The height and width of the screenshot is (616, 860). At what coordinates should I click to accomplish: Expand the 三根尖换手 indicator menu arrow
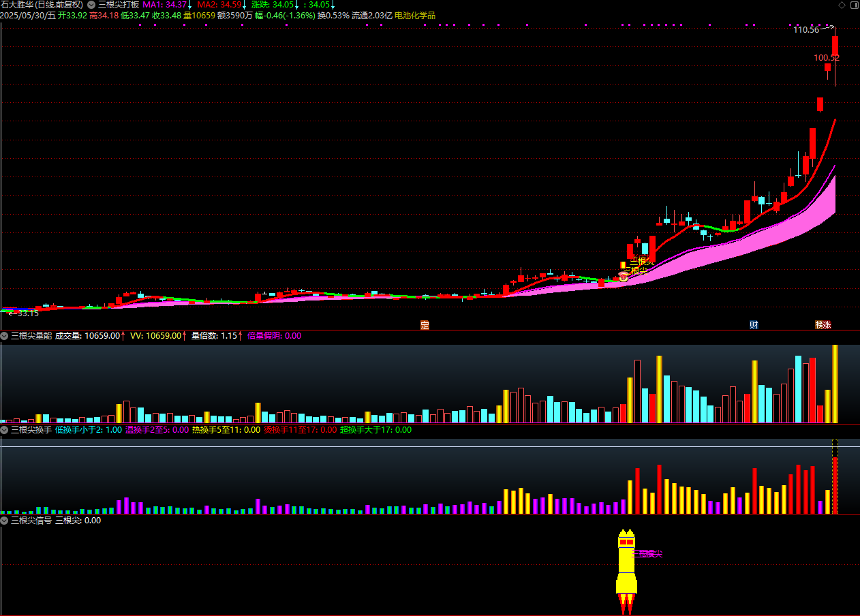click(x=5, y=430)
